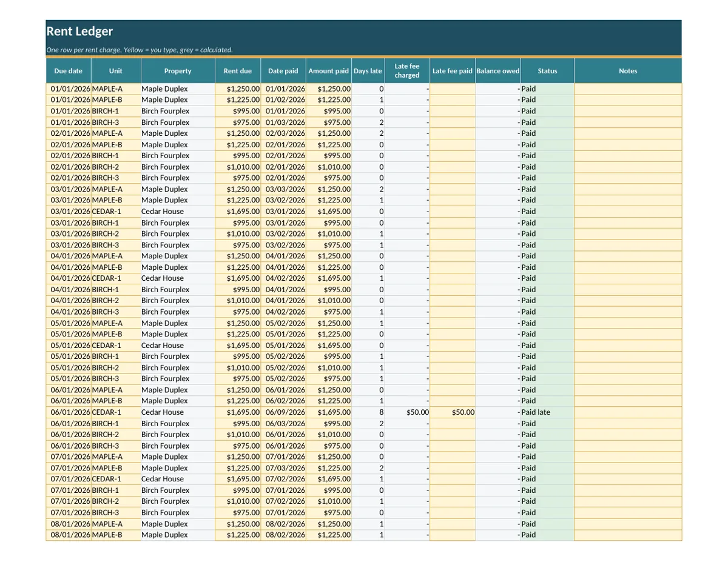Click amount paid $1,010.00 in 07/01/2026 BIRCH-2 row
Image resolution: width=728 pixels, height=562 pixels.
click(329, 501)
